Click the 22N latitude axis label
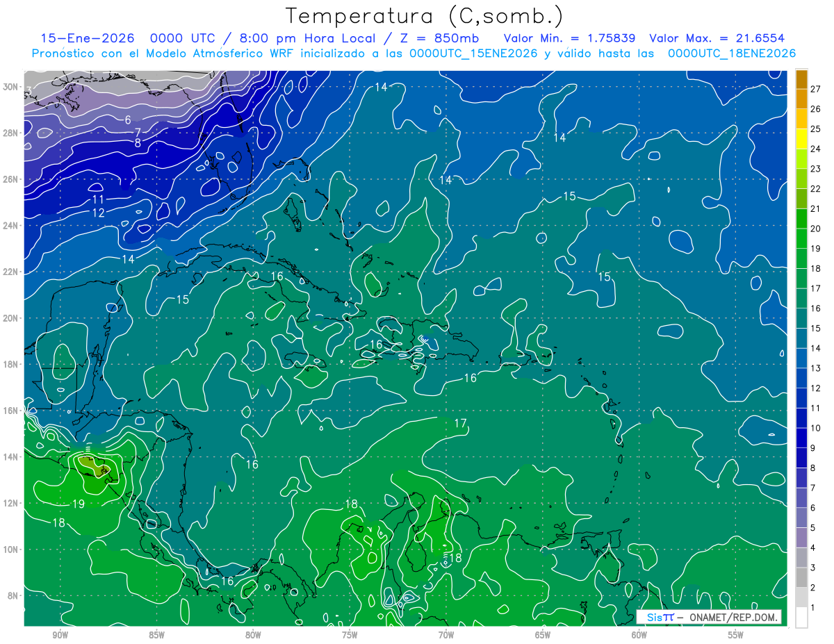 coord(10,272)
